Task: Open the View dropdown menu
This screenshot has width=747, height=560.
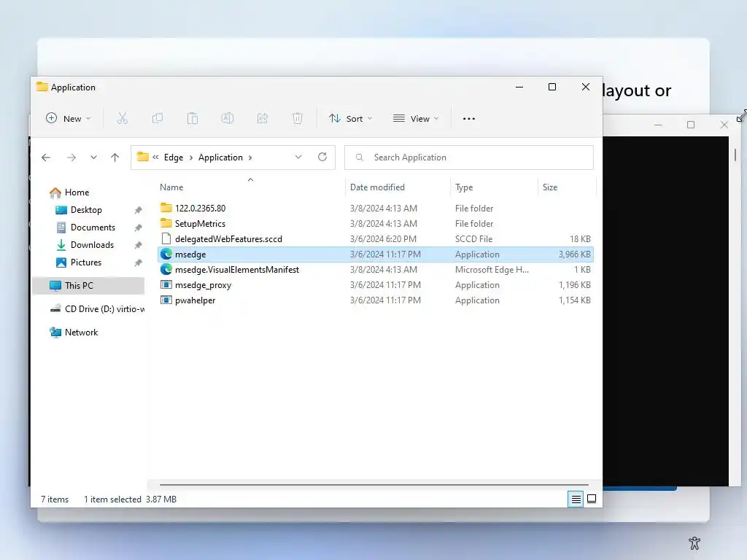Action: point(415,119)
